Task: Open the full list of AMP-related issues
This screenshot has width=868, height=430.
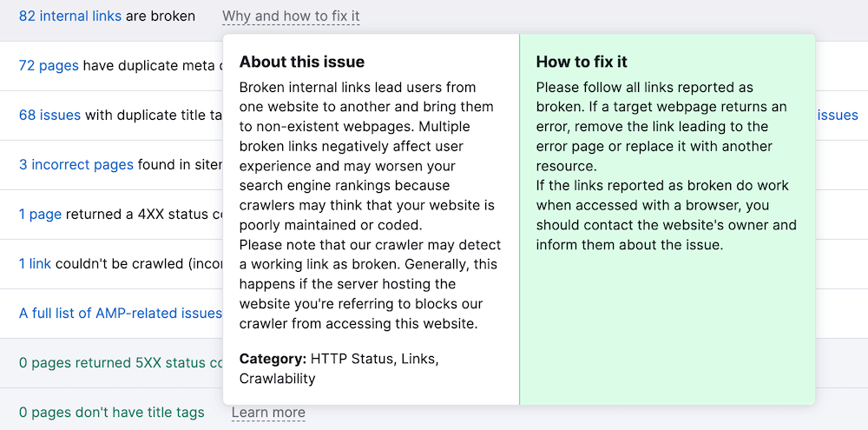Action: [x=120, y=313]
